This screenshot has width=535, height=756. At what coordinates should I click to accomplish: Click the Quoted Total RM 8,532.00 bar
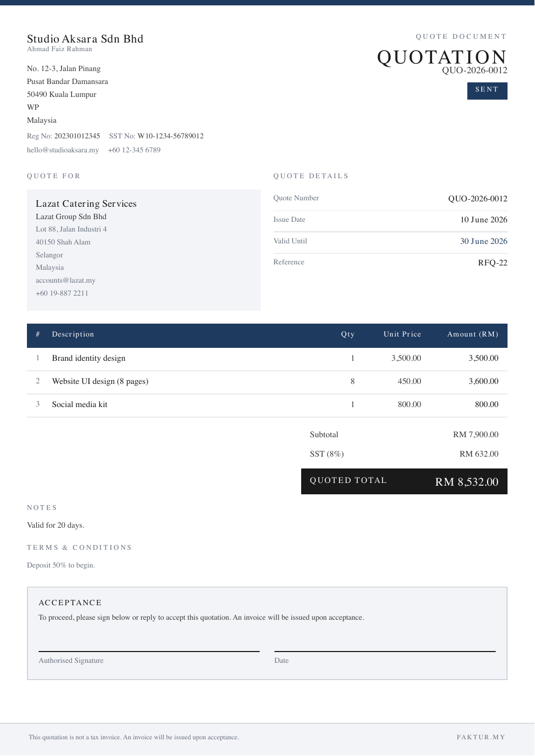point(404,481)
